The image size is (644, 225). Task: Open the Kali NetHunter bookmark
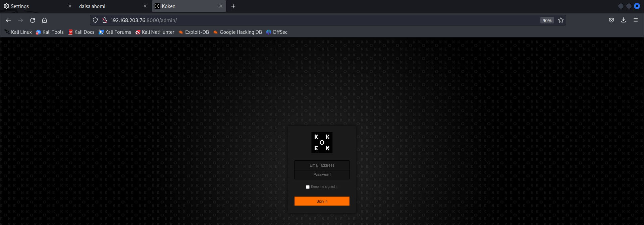point(155,32)
